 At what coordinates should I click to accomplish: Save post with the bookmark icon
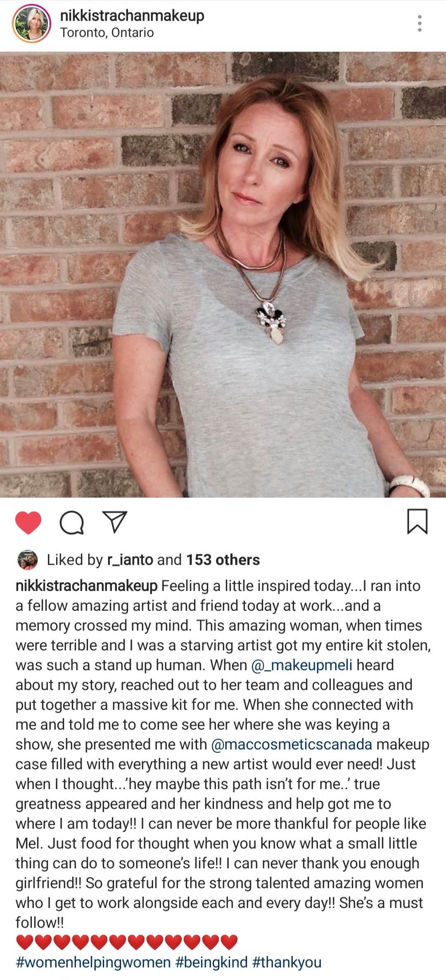418,522
